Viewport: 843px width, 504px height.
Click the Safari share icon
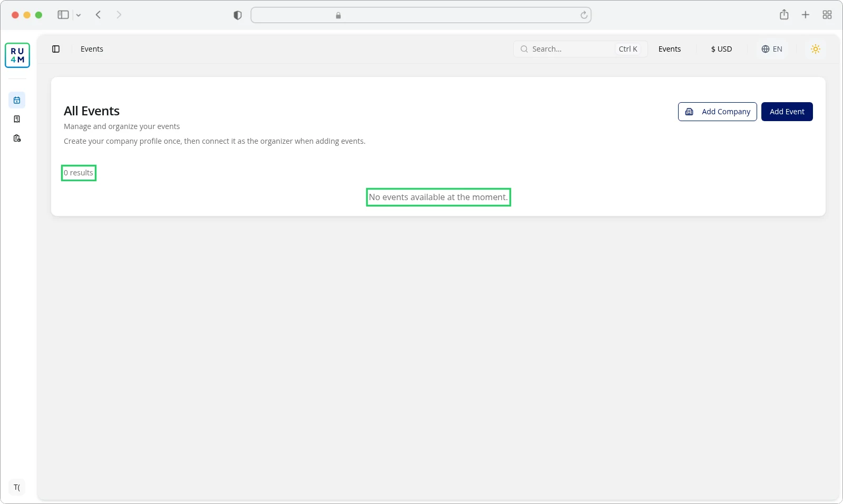[x=784, y=15]
